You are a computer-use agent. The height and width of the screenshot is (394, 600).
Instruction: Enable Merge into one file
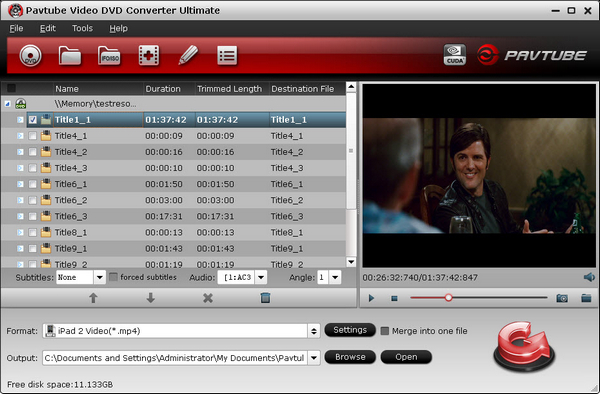click(385, 331)
